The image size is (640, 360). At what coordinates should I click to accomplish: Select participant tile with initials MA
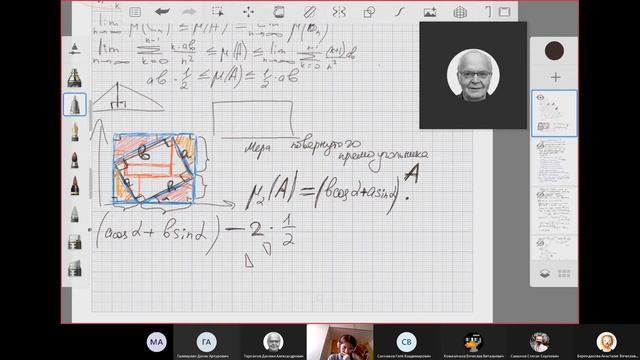pos(157,342)
